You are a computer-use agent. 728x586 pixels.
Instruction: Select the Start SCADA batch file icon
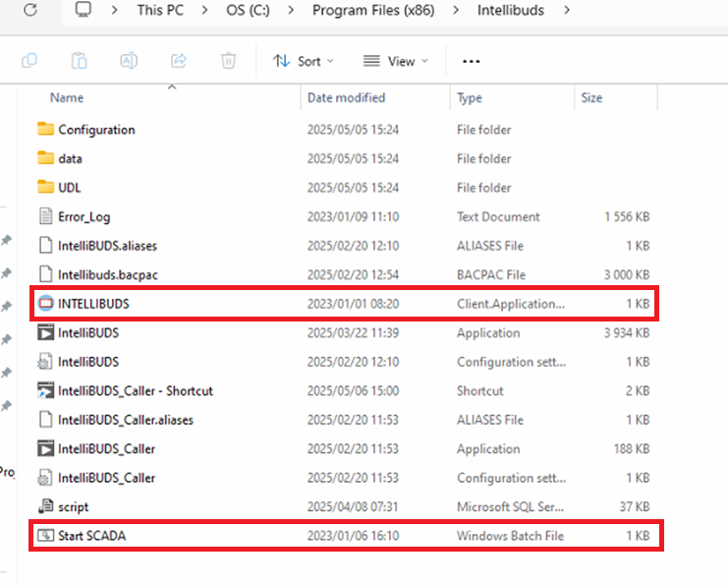pyautogui.click(x=45, y=535)
